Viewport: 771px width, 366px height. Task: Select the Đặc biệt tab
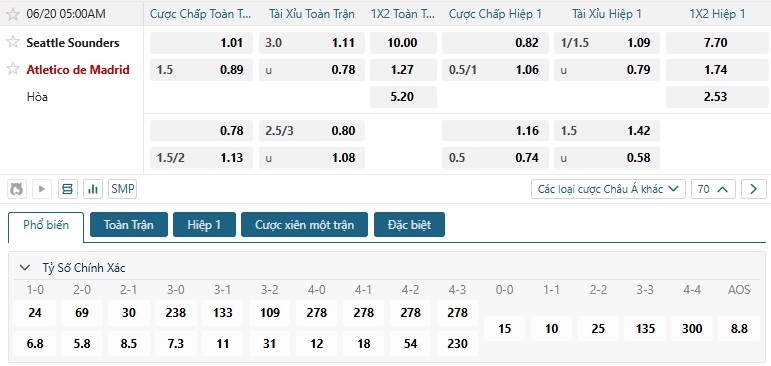tap(409, 225)
